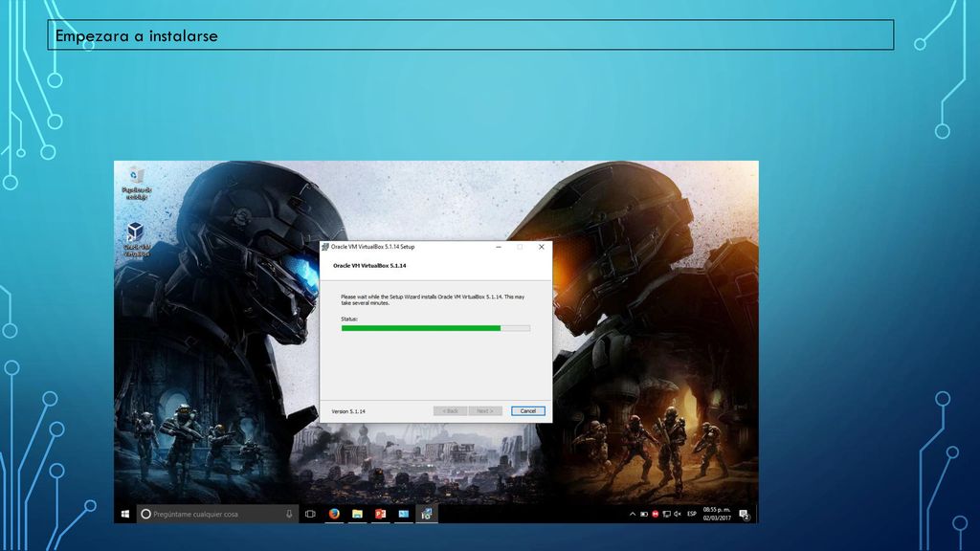Click the disabled Next button
This screenshot has height=551, width=980.
click(x=485, y=411)
